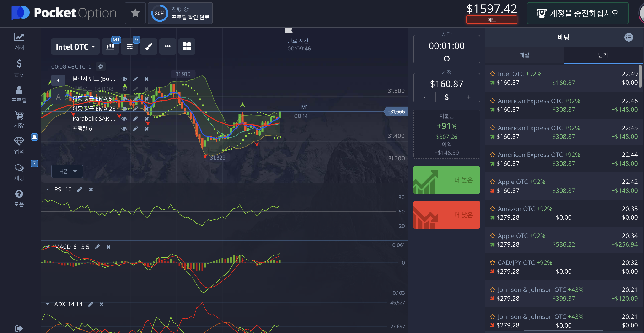Click the 더 높은 higher buy button

pyautogui.click(x=446, y=180)
